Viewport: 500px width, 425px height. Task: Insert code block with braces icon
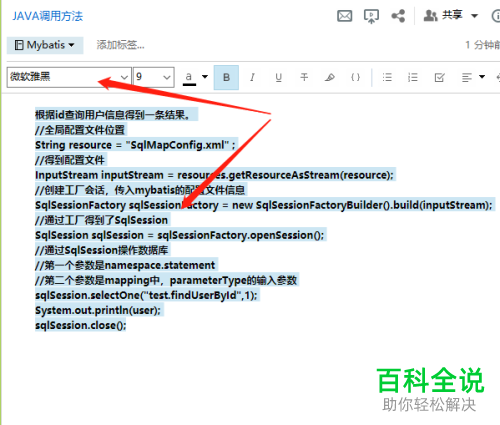355,78
